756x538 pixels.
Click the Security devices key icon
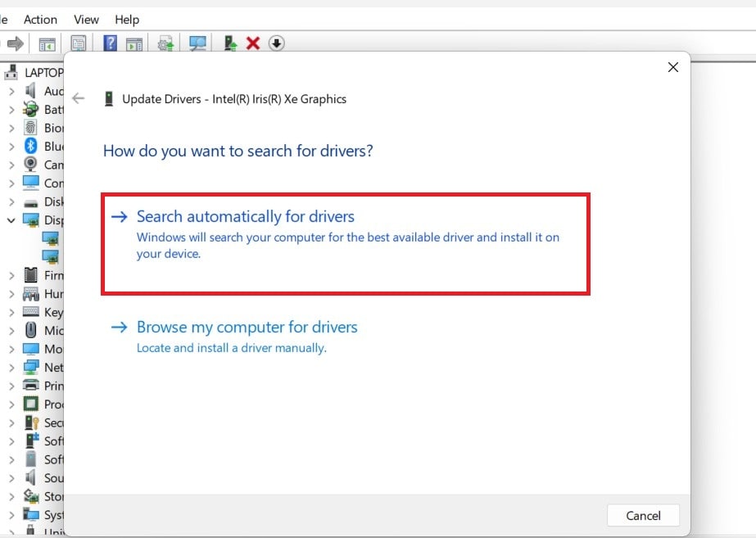pos(31,423)
